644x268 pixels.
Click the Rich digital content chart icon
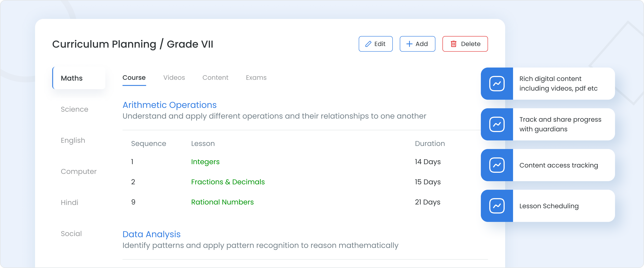(x=497, y=84)
